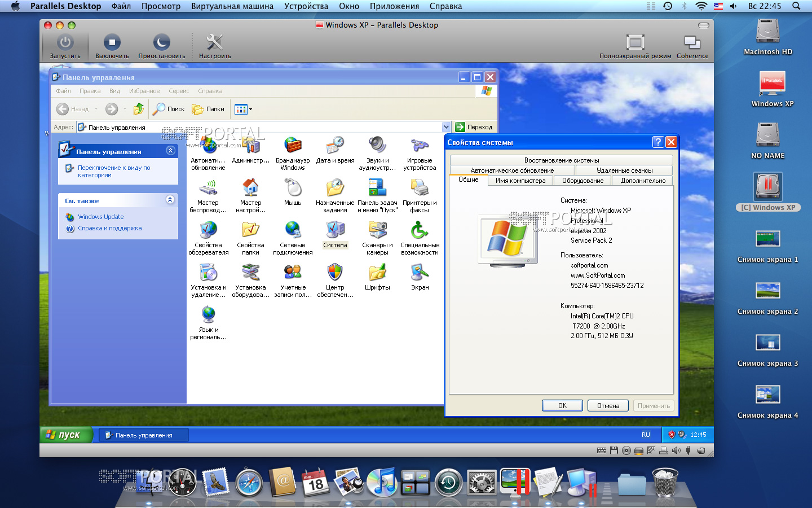Open Установка оборудования icon

point(250,280)
